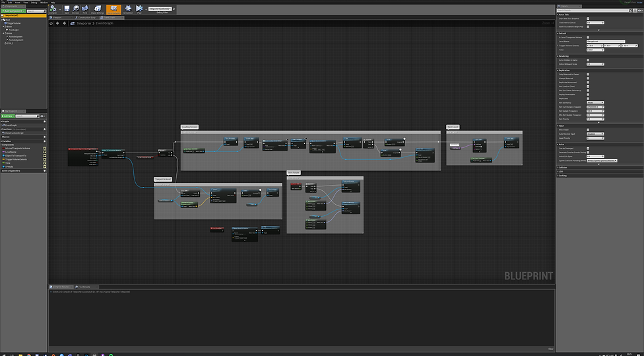Toggle Is Level Transporter Volume checkbox
The width and height of the screenshot is (644, 356).
coord(588,38)
